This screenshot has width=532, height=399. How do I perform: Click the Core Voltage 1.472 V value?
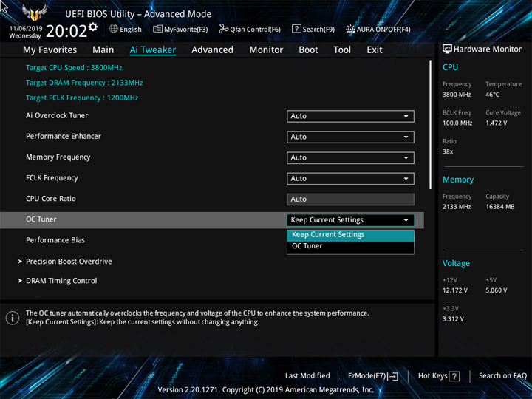pos(496,123)
